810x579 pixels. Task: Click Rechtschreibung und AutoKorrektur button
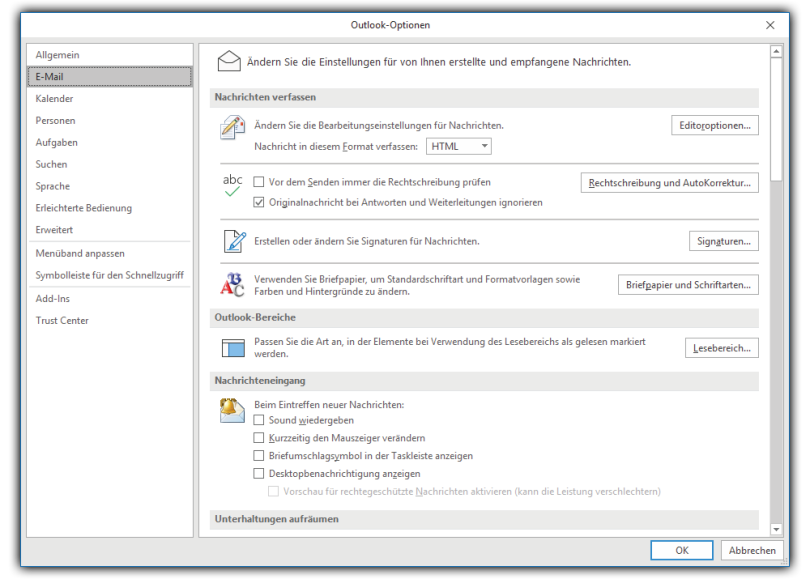pos(669,183)
